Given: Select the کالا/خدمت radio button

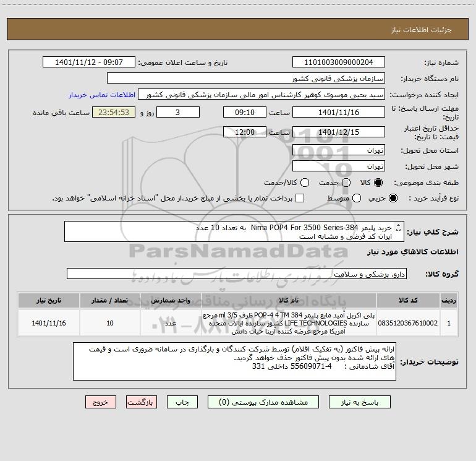Looking at the screenshot, I should (305, 183).
